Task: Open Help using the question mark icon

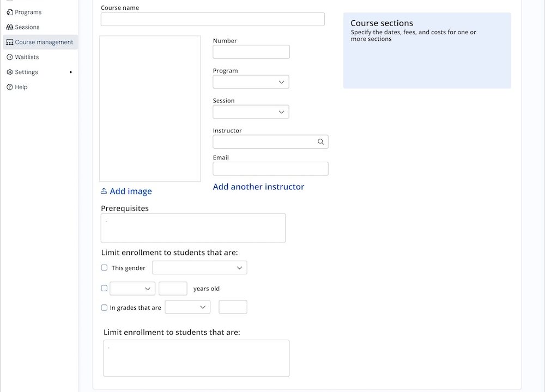Action: [9, 87]
